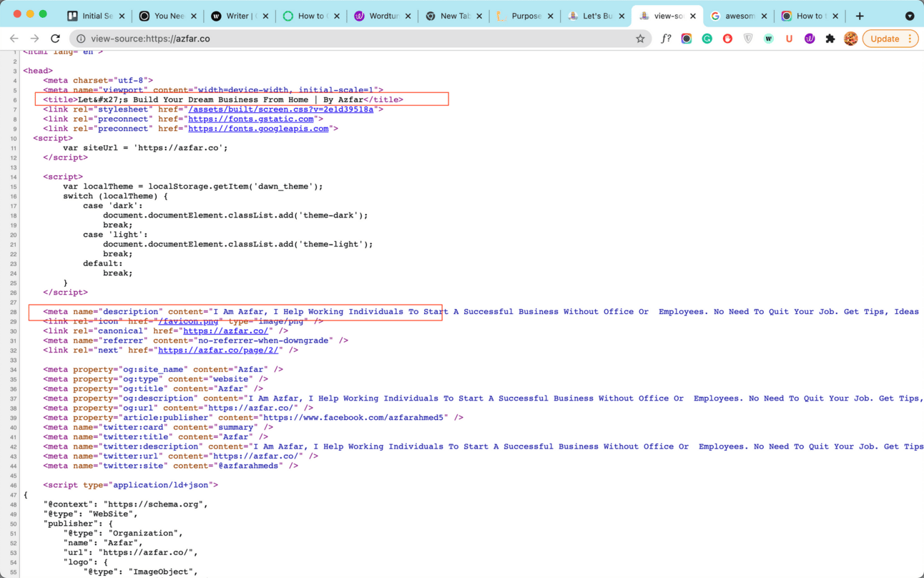Open the red 'U' extension
The height and width of the screenshot is (578, 924).
789,39
